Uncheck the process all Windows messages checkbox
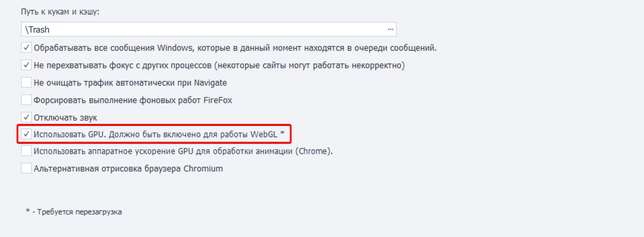 (x=26, y=47)
